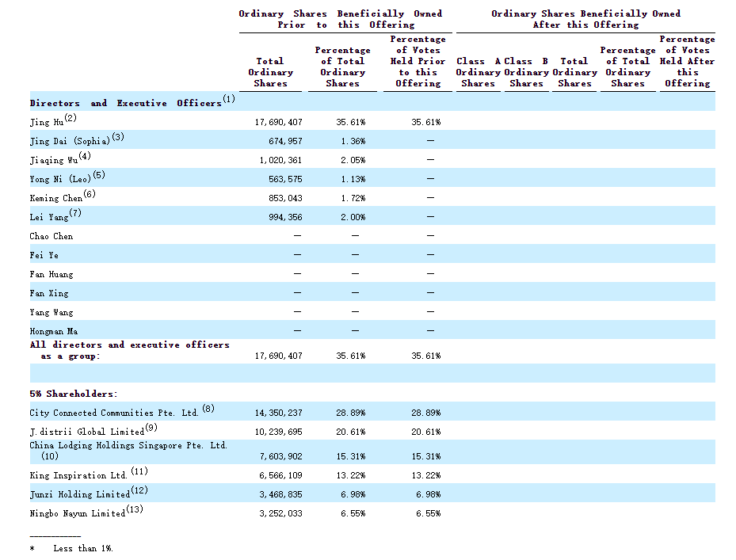Viewport: 736px width, 560px height.
Task: Click votes percentage '13.22%'
Action: [426, 475]
